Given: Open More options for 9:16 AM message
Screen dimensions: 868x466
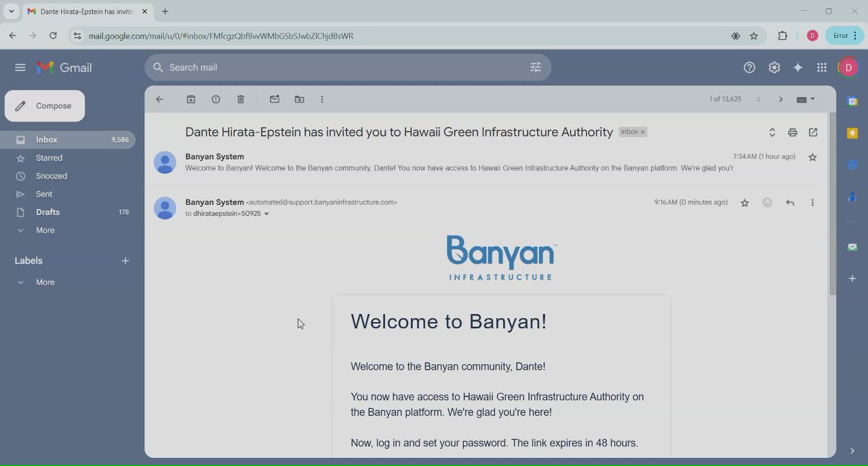Looking at the screenshot, I should pos(812,202).
